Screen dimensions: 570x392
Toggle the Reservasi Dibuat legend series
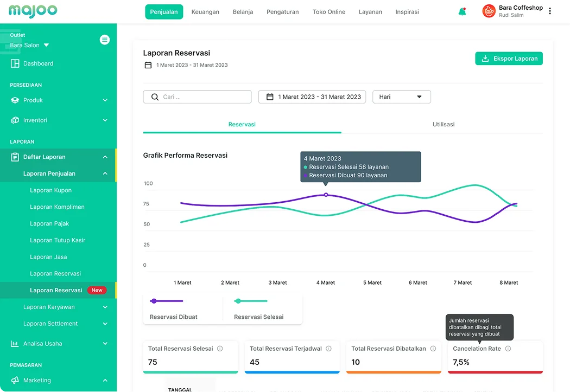point(173,308)
